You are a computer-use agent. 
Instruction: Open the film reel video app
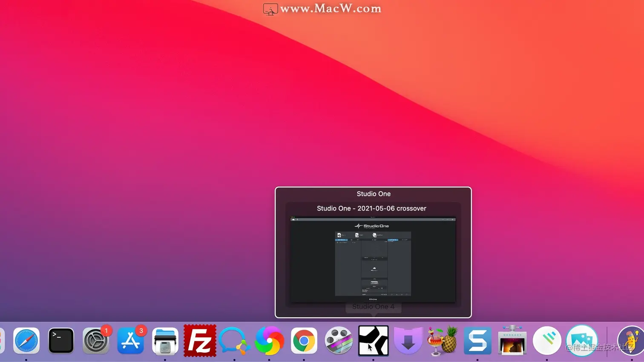click(339, 341)
